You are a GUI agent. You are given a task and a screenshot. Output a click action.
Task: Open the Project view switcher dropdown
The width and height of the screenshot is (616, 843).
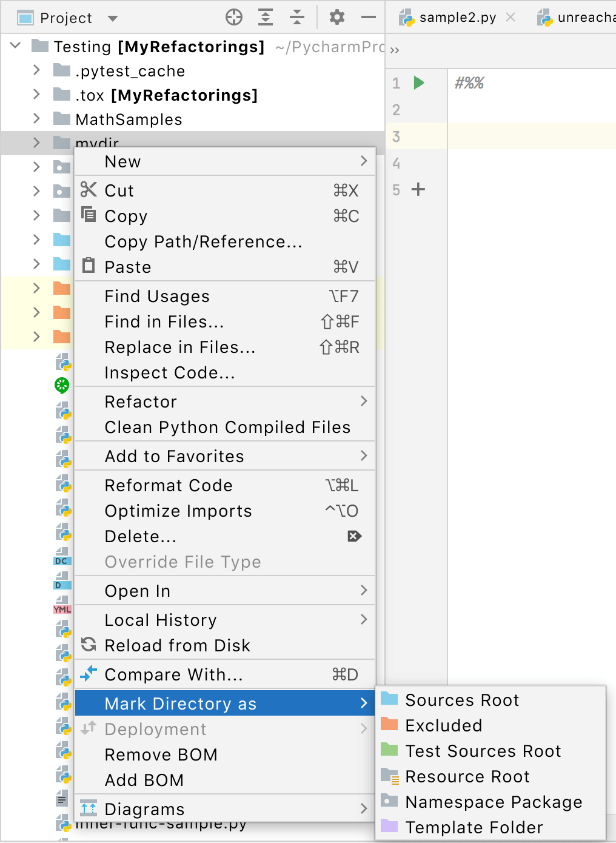click(113, 18)
